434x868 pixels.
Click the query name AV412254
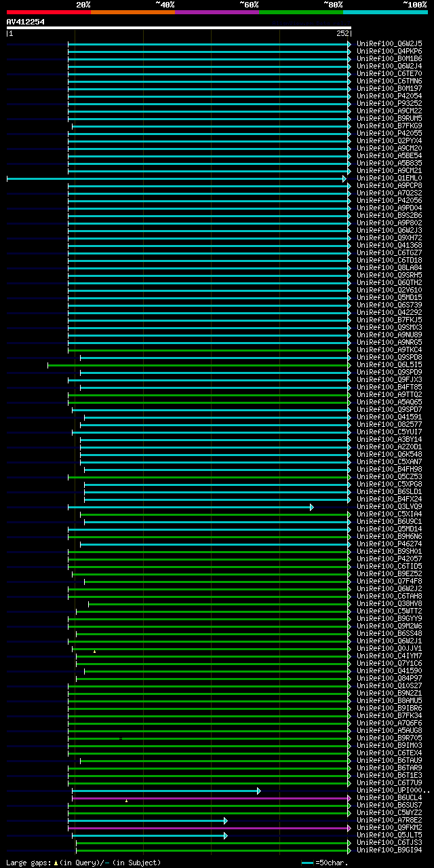[26, 22]
